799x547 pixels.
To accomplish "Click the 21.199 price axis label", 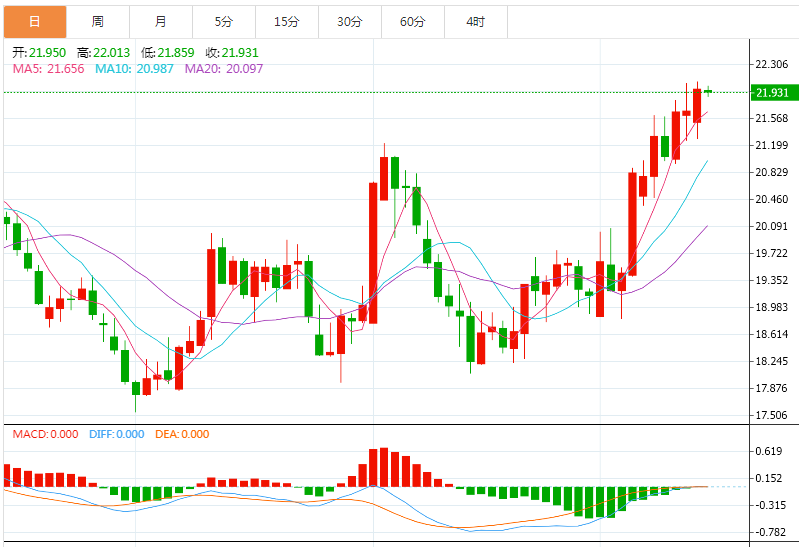I will coord(771,145).
